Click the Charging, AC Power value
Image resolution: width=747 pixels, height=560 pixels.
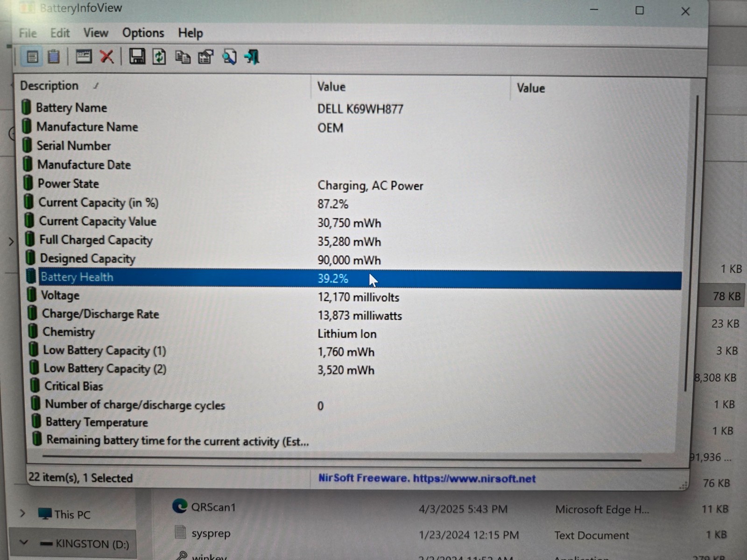370,186
